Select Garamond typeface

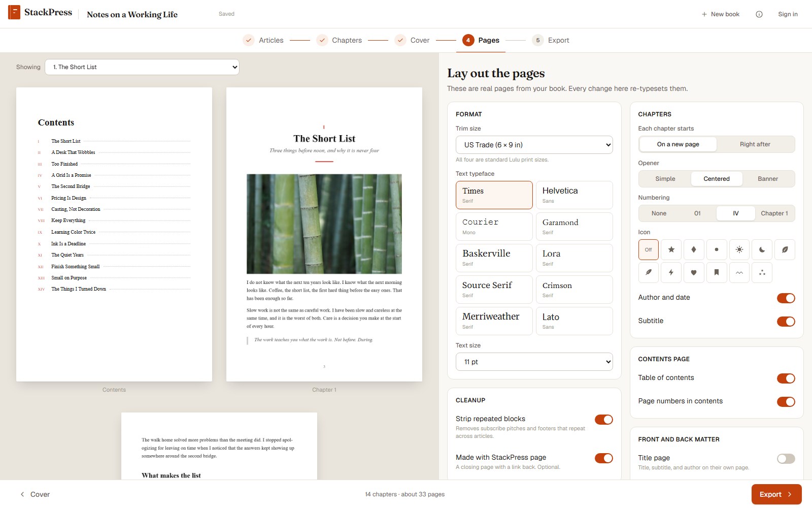pyautogui.click(x=574, y=227)
